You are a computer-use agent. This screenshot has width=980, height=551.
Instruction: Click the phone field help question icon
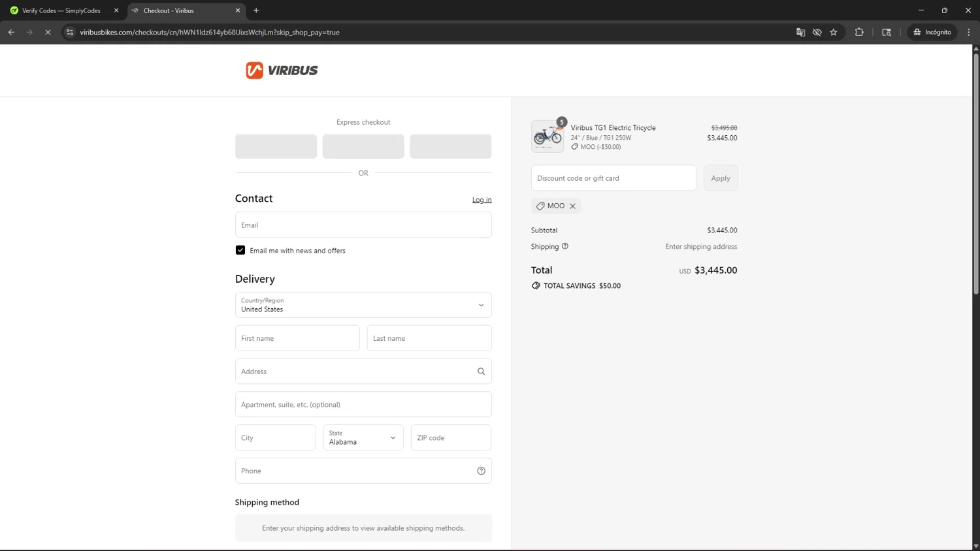(x=481, y=471)
